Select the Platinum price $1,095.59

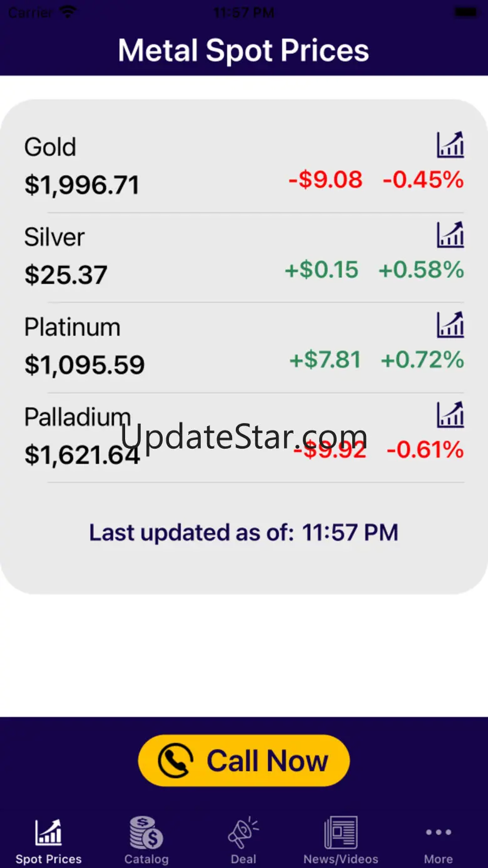click(84, 365)
